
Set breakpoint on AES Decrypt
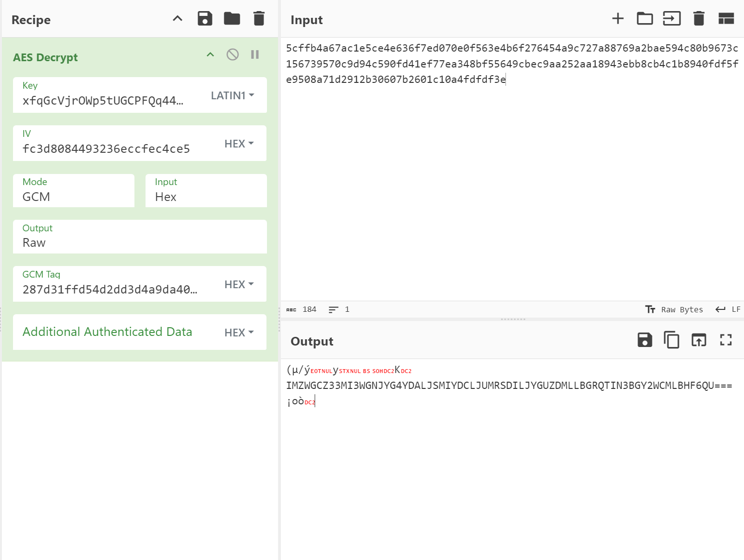pos(255,54)
